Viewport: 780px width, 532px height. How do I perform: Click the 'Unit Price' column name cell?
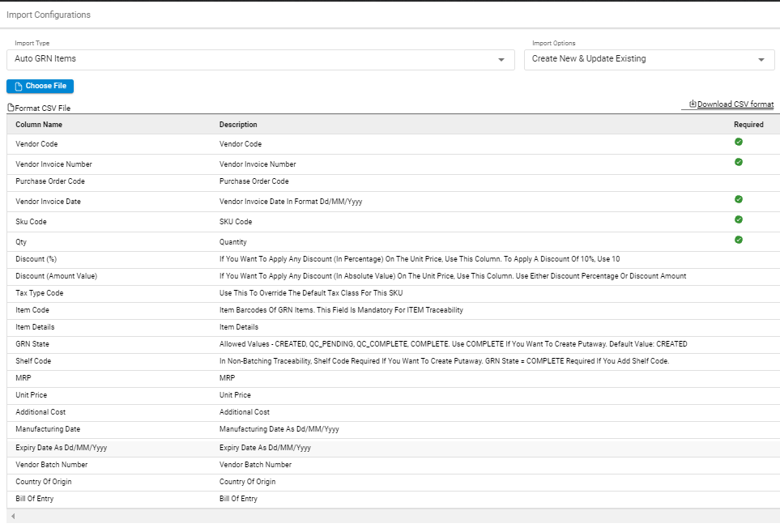tap(32, 395)
